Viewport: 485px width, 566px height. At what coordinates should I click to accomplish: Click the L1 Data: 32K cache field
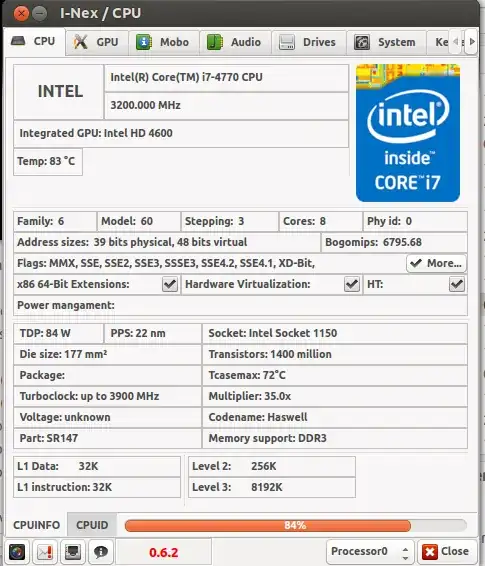pyautogui.click(x=97, y=466)
